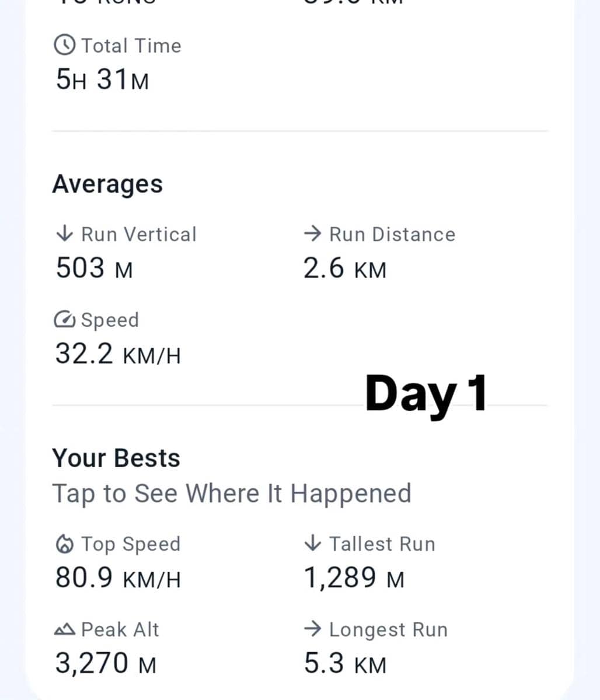The height and width of the screenshot is (700, 600).
Task: Open the 80.9 KM/H top speed location
Action: (118, 578)
